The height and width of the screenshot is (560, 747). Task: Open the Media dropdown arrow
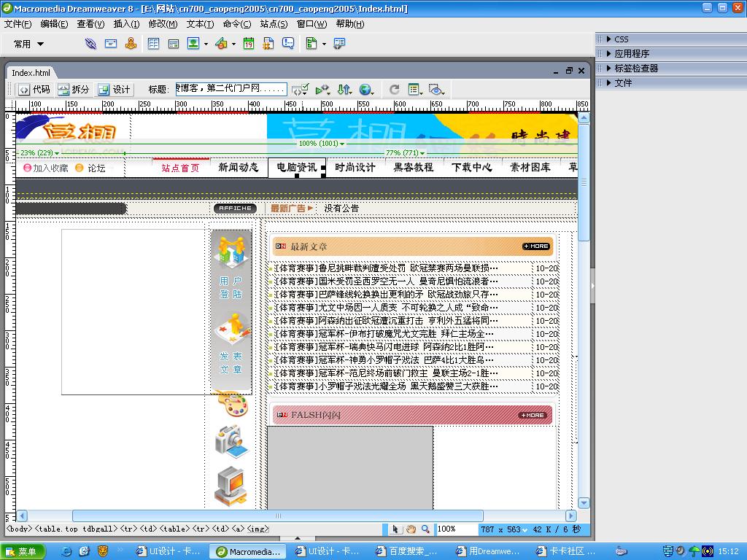pos(233,44)
